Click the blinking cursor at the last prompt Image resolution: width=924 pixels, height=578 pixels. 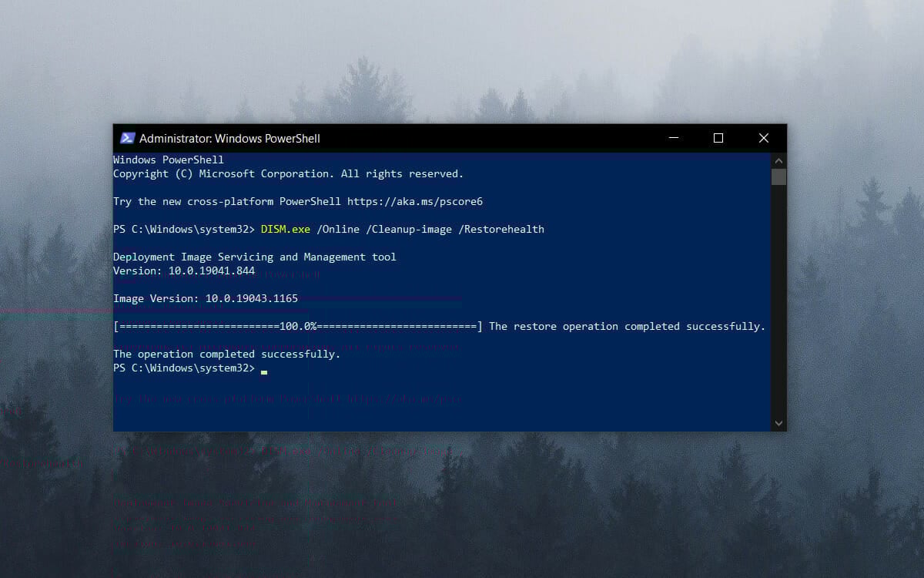click(x=264, y=371)
